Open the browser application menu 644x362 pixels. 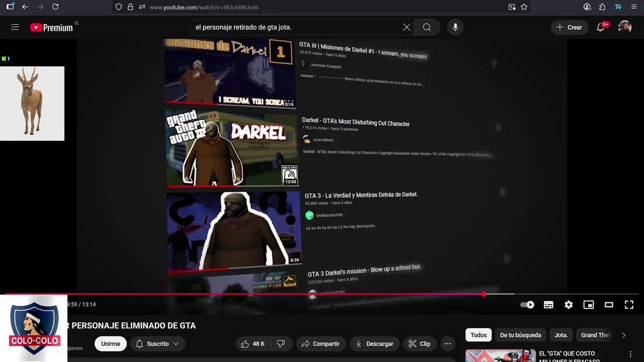coord(634,7)
